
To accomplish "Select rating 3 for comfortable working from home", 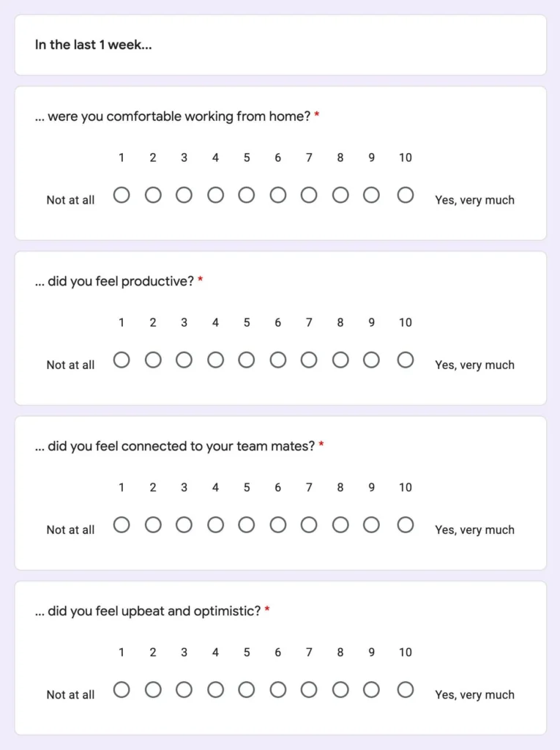I will point(184,196).
